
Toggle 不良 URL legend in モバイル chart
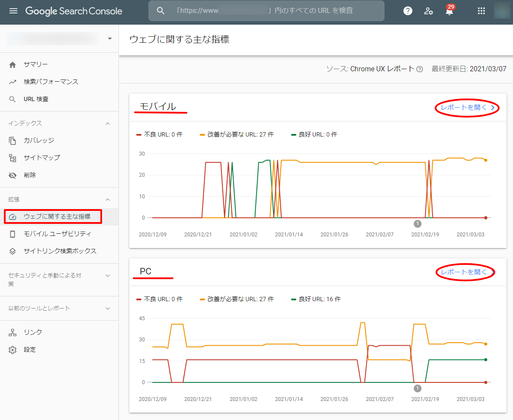pos(159,135)
